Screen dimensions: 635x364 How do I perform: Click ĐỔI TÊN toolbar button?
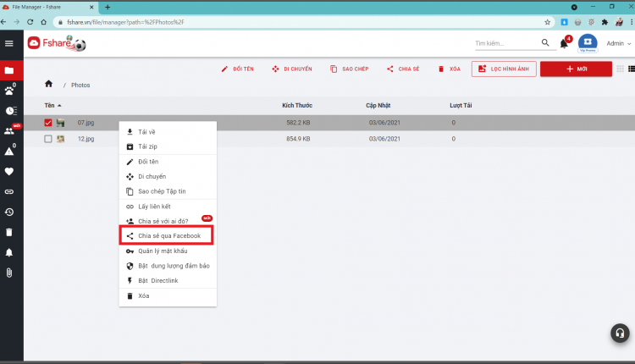click(237, 69)
